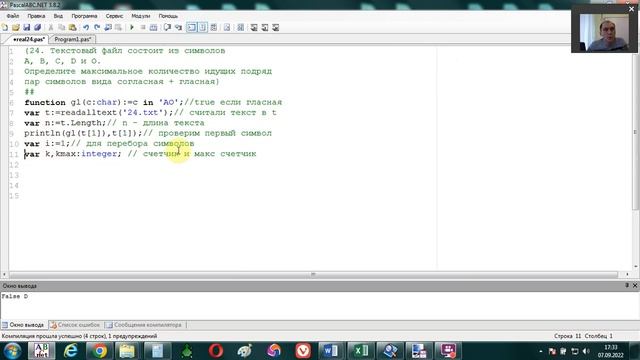This screenshot has width=640, height=360.
Task: Toggle the output window toolbar button
Action: pyautogui.click(x=191, y=27)
